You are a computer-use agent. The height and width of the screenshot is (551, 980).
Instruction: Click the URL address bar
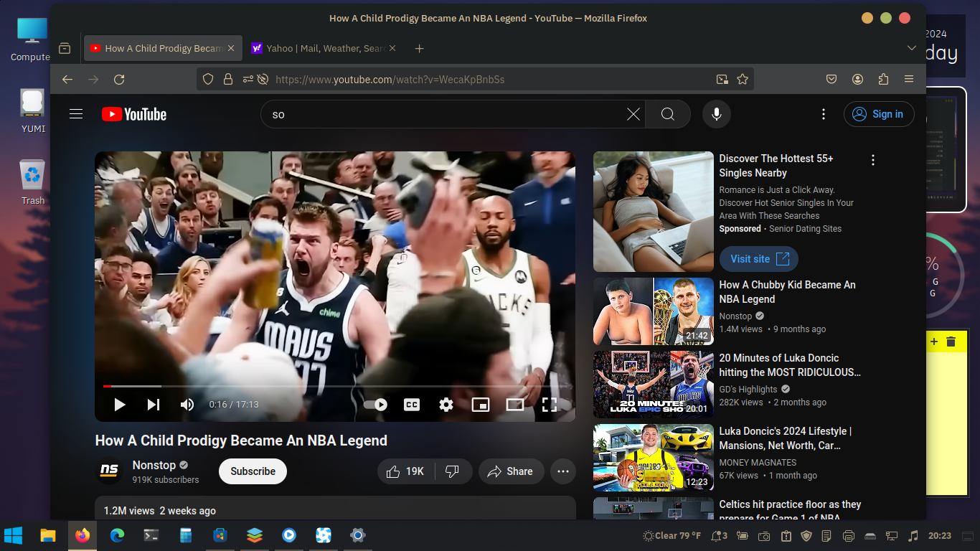pos(473,79)
